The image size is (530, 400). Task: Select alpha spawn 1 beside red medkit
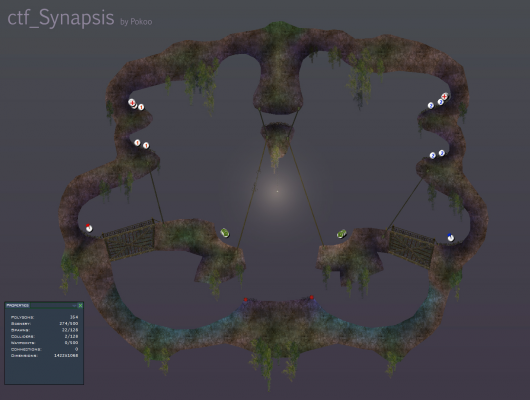point(141,107)
